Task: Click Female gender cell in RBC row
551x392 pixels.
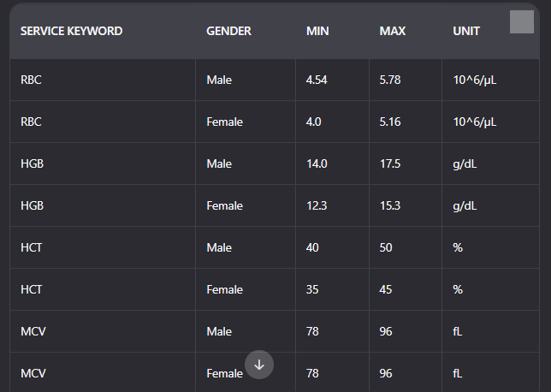Action: coord(224,122)
